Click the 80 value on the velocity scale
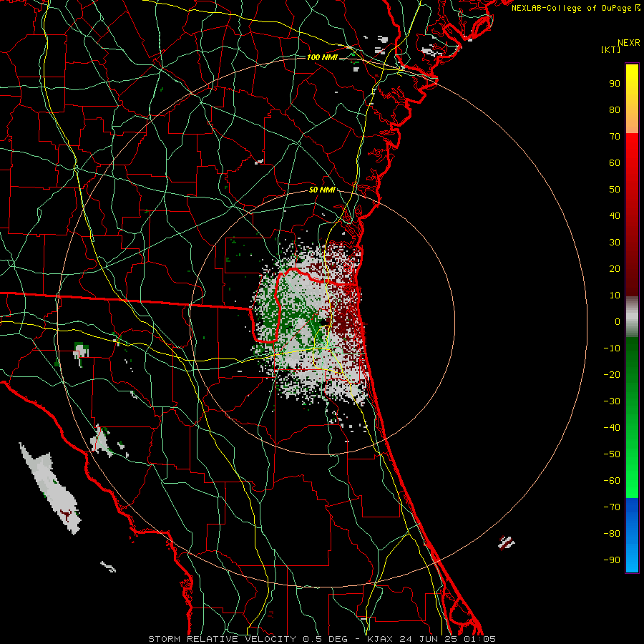This screenshot has width=644, height=644. 615,110
